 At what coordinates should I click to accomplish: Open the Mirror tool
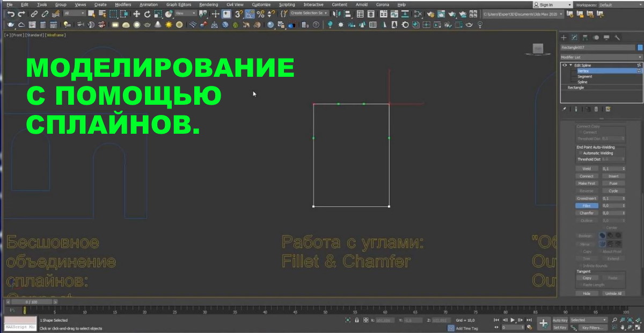336,13
